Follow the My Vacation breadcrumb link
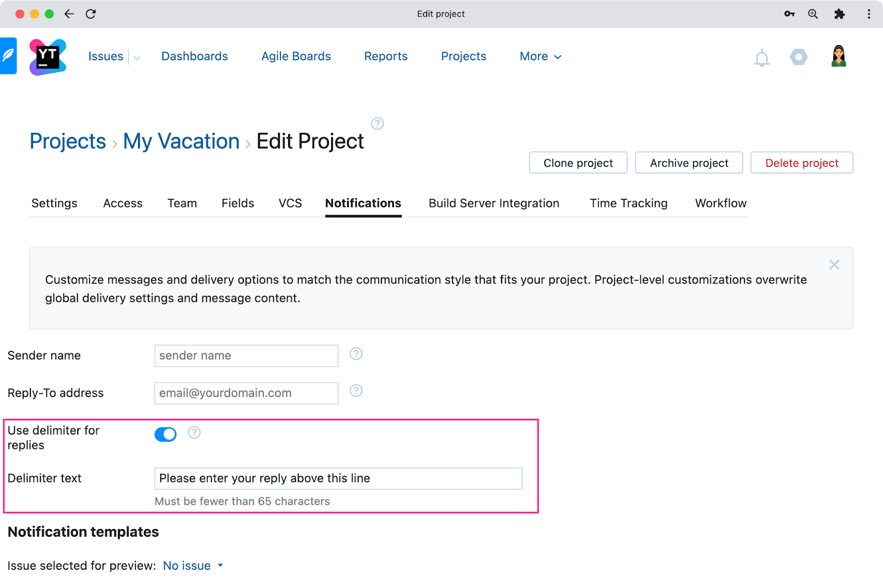This screenshot has height=588, width=883. pyautogui.click(x=181, y=142)
